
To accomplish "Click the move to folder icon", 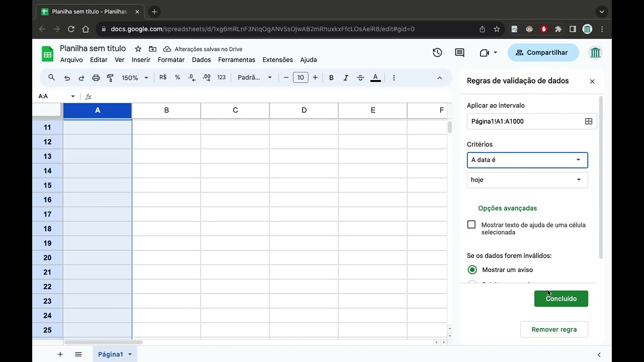I will 152,49.
